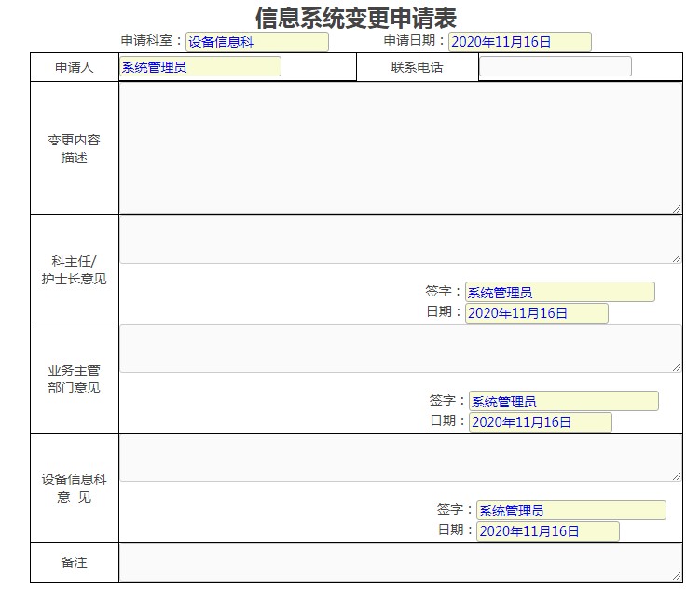This screenshot has width=700, height=592.
Task: Focus the empty 联系电话 phone field
Action: coord(555,66)
